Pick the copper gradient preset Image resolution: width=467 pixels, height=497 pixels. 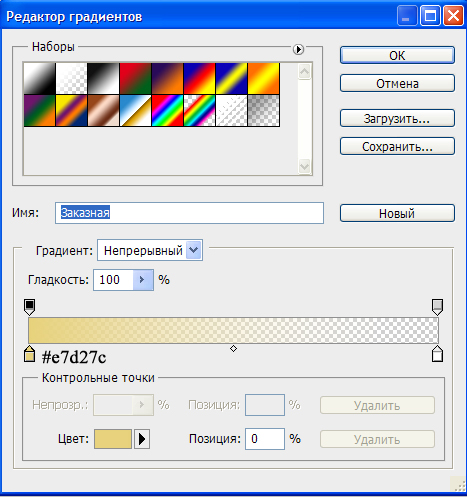(x=103, y=110)
